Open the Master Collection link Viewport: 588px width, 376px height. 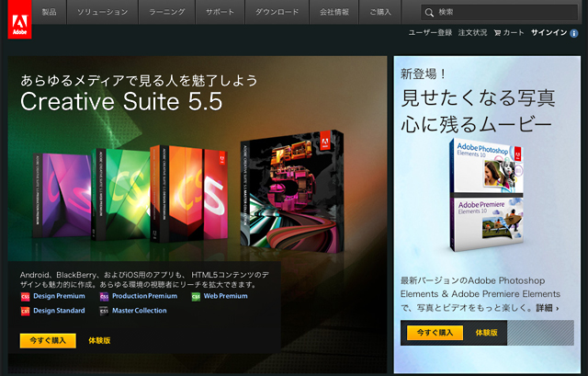(x=140, y=311)
